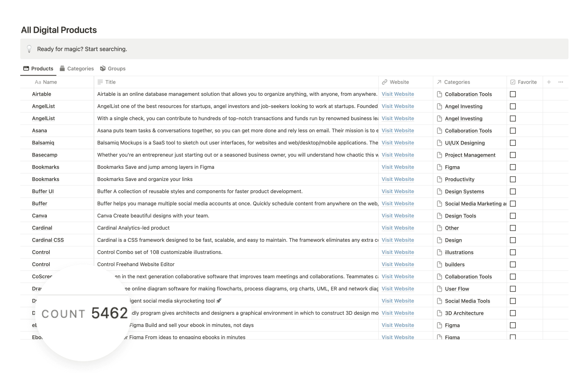Open the Canva product name
Screen dimensions: 588x373
point(39,216)
